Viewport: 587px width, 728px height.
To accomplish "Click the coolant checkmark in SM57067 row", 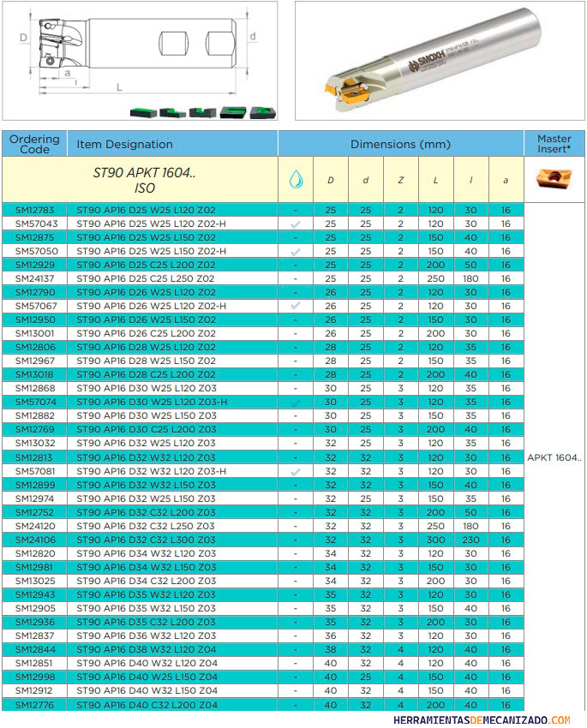I will coord(296,307).
